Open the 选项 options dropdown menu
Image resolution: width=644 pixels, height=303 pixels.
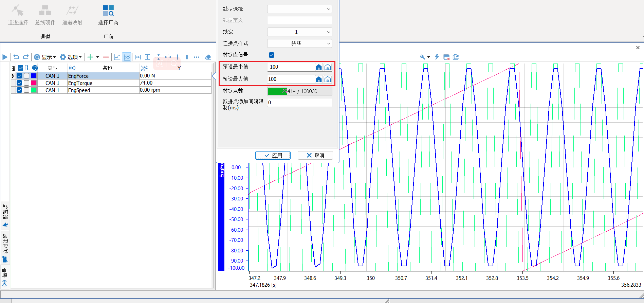[71, 57]
